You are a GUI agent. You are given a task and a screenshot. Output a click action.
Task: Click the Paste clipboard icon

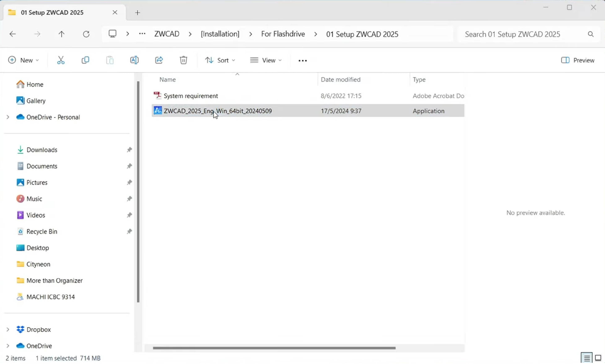point(110,60)
